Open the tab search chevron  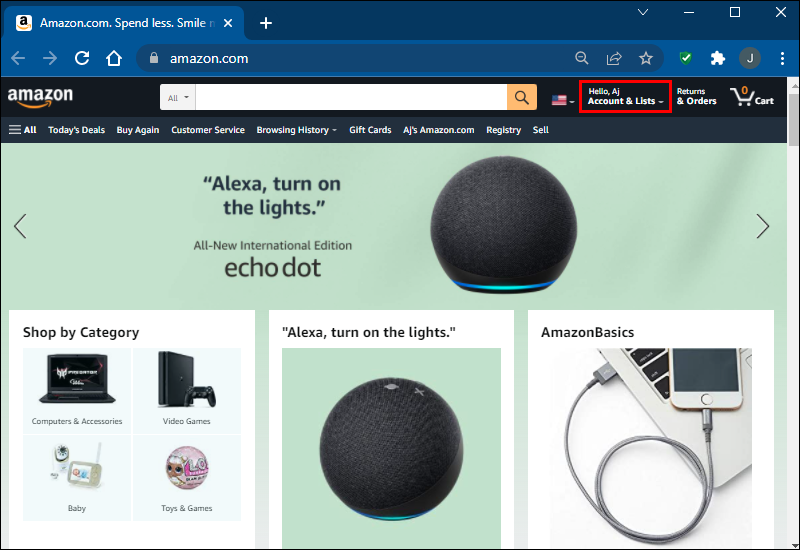[643, 12]
